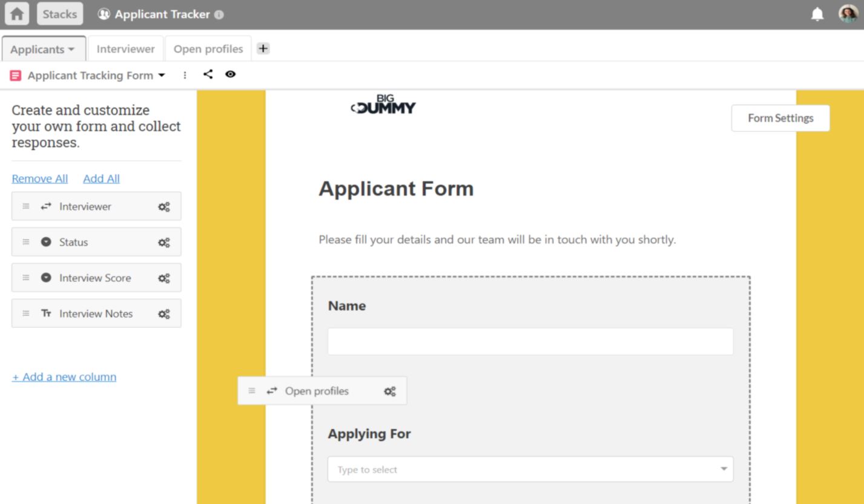Grab the Interview Notes field drag handle
The width and height of the screenshot is (864, 504).
coord(26,313)
